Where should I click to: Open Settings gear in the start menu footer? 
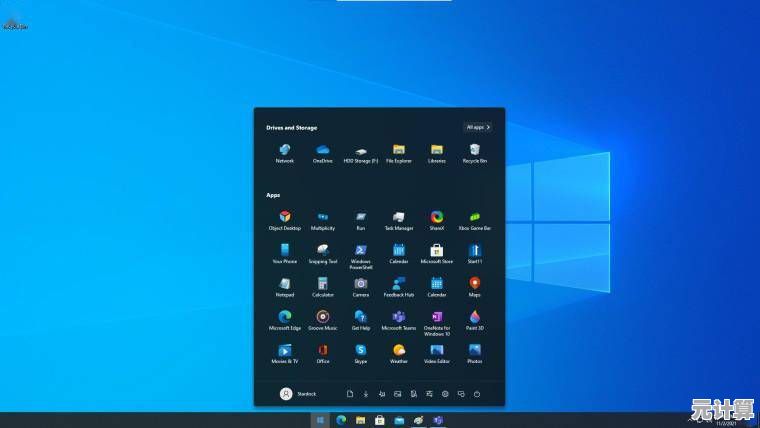click(x=445, y=394)
